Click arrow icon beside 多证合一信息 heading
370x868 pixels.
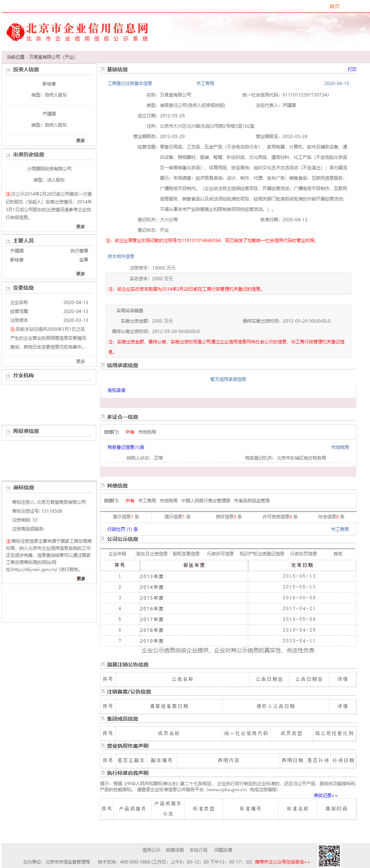[x=102, y=417]
